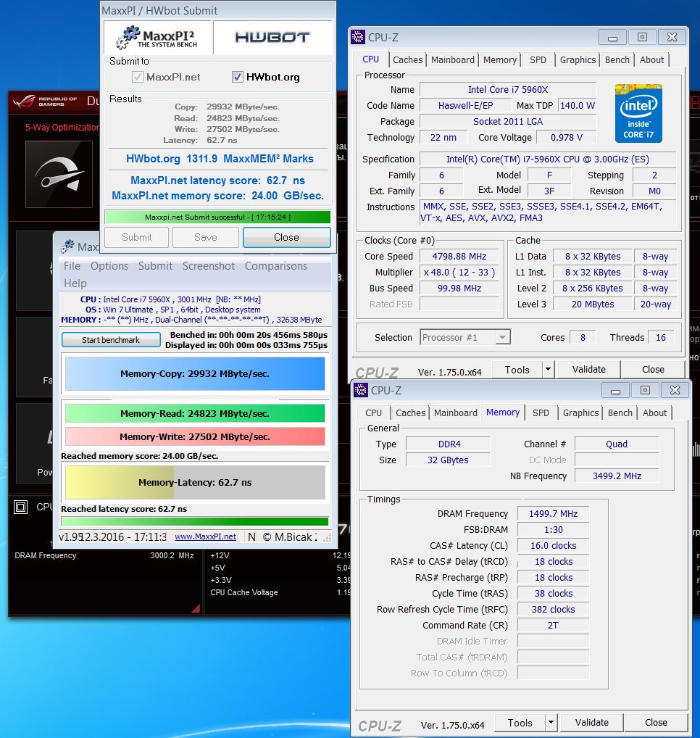Screen dimensions: 700x738
Task: Click Close button in top CPU-Z window
Action: coord(653,370)
